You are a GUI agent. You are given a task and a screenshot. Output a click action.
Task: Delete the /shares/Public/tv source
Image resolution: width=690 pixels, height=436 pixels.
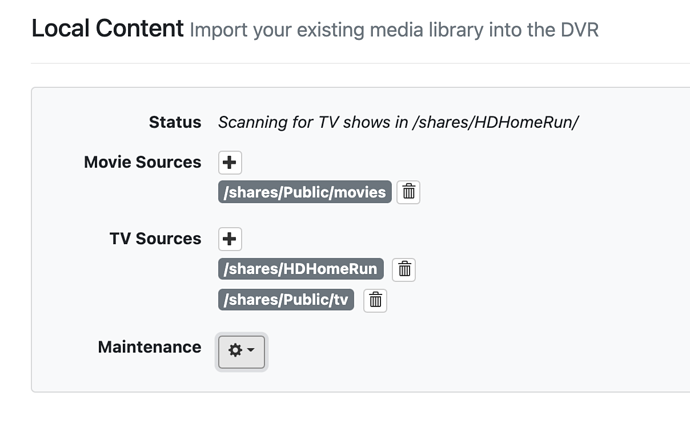click(x=375, y=300)
